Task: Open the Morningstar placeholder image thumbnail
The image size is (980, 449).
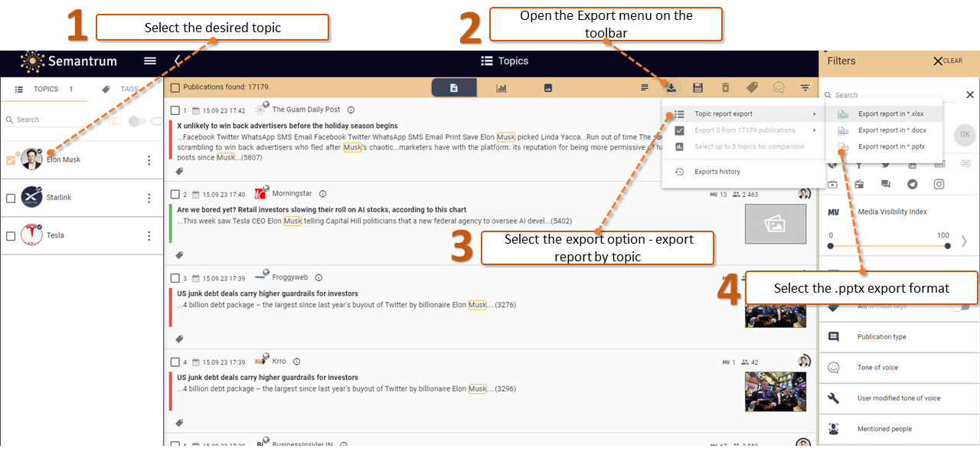Action: (x=776, y=224)
